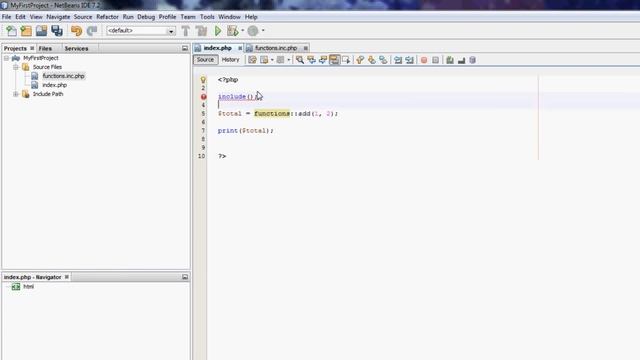The height and width of the screenshot is (360, 640).
Task: Open the Refactor menu
Action: [x=107, y=17]
